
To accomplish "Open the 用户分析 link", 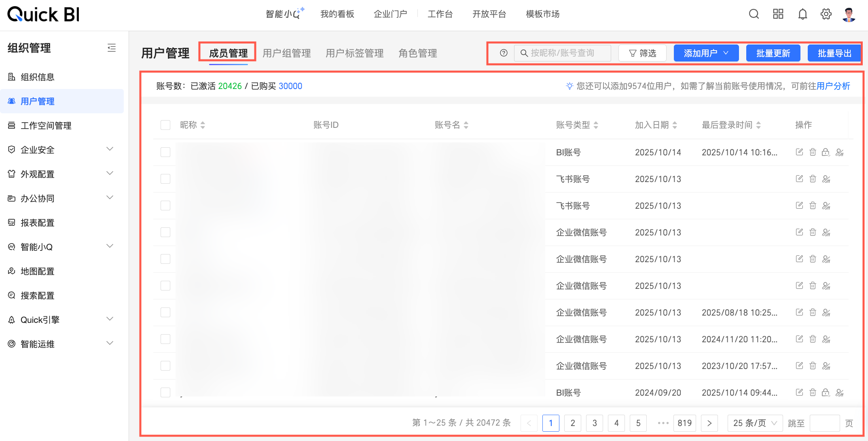I will click(833, 86).
